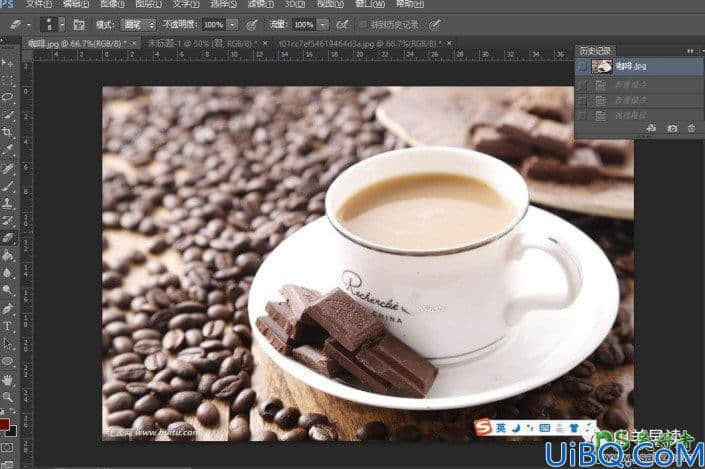Open brush preset picker dropdown
Screen dimensions: 705x469
[62, 25]
